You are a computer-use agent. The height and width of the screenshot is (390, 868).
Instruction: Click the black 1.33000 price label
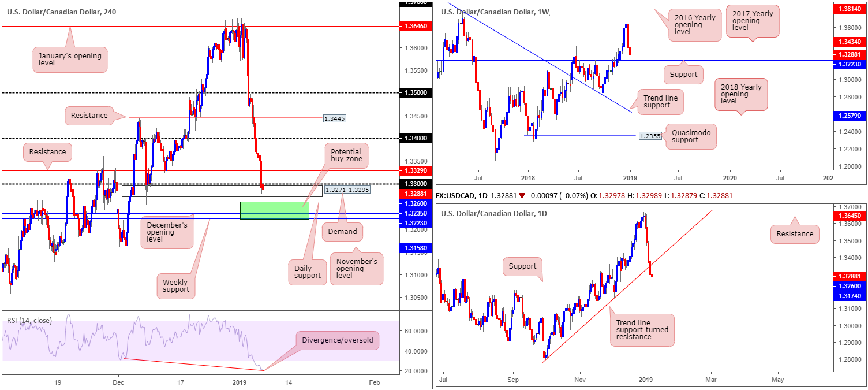[414, 184]
